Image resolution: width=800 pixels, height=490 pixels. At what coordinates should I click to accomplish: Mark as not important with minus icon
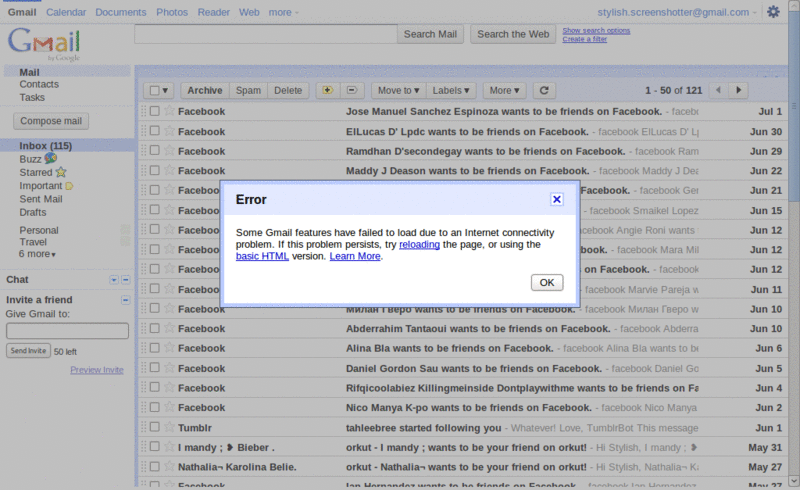(352, 90)
